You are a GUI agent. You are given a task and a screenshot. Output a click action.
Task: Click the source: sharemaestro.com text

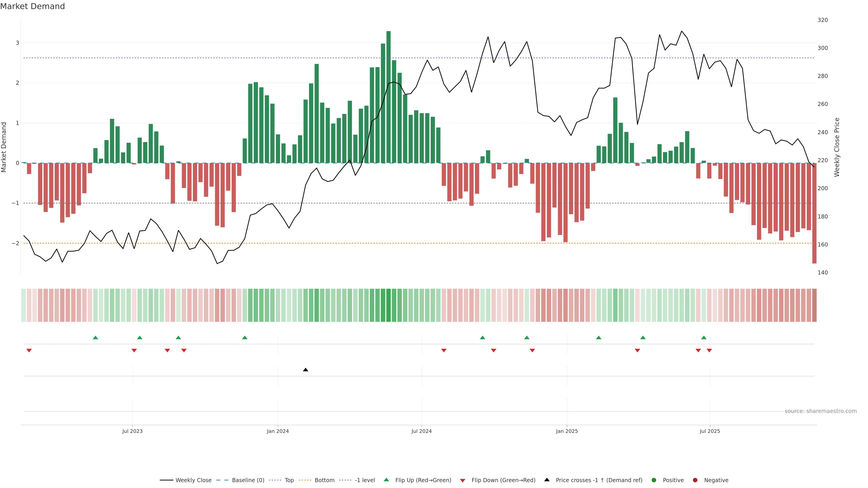coord(821,411)
